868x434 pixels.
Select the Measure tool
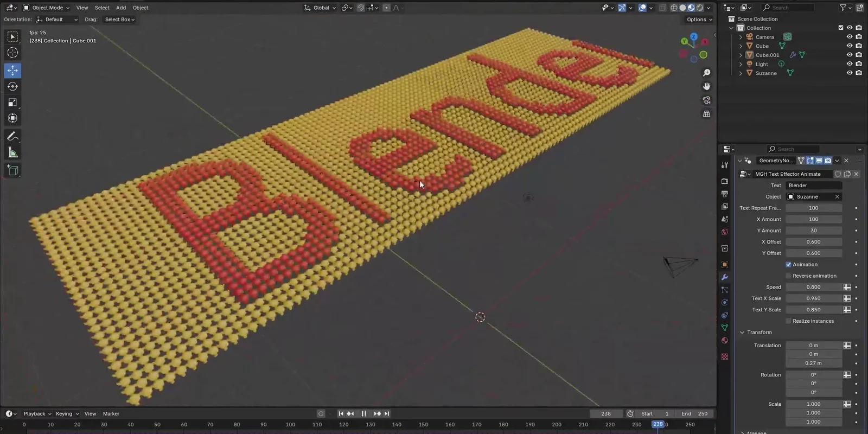click(12, 152)
